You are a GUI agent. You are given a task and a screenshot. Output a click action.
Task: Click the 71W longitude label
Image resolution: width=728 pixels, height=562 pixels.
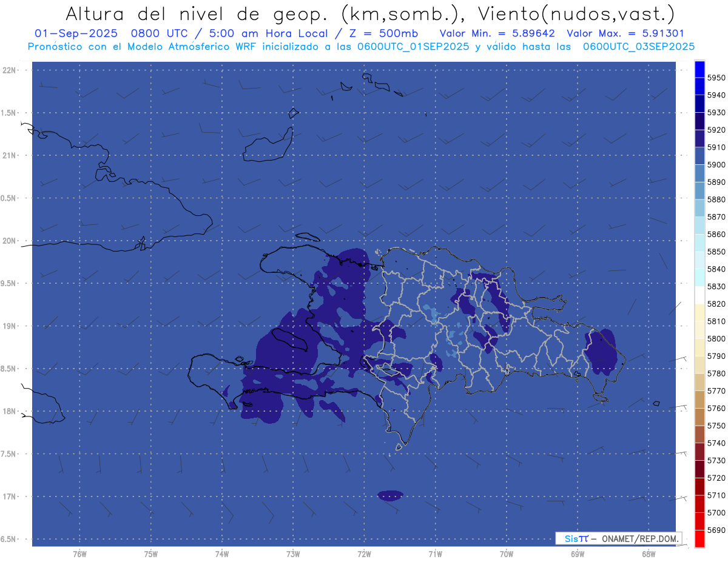pyautogui.click(x=435, y=554)
